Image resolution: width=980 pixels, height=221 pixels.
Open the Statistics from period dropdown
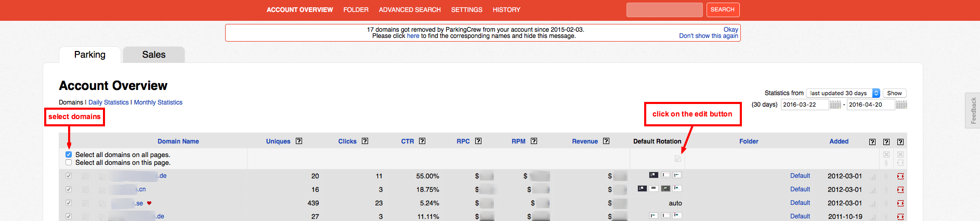tap(843, 93)
